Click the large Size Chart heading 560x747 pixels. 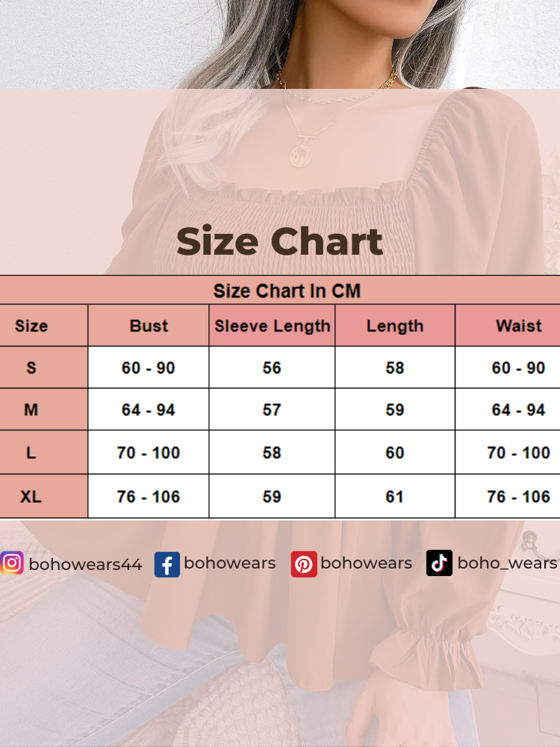coord(279,242)
